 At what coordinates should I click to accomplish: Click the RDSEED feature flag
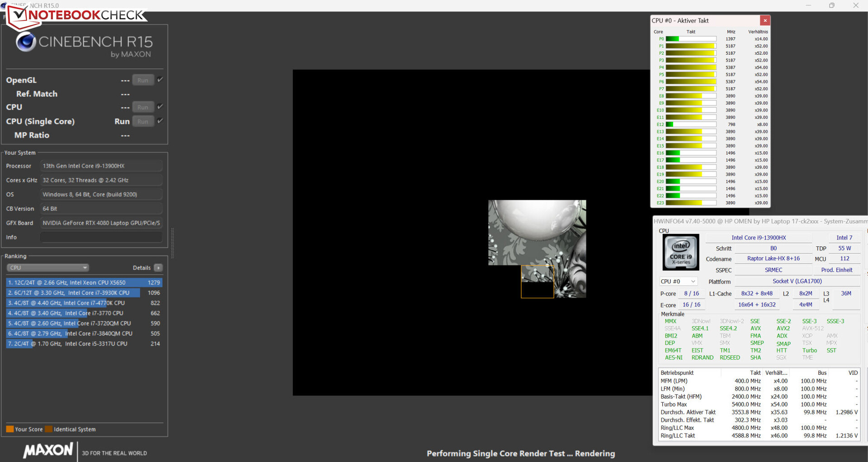(730, 358)
